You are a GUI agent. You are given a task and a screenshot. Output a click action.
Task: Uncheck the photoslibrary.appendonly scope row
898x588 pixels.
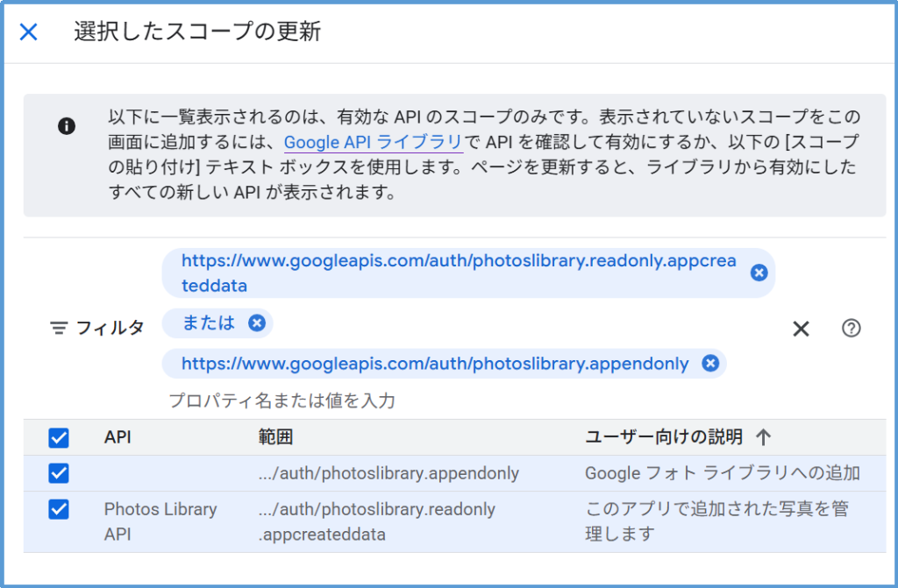(x=59, y=473)
